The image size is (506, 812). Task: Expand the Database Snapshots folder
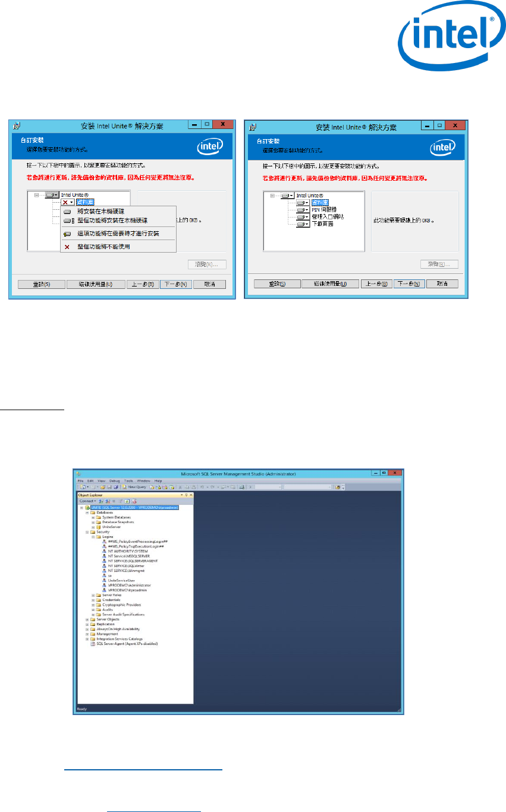pos(93,522)
